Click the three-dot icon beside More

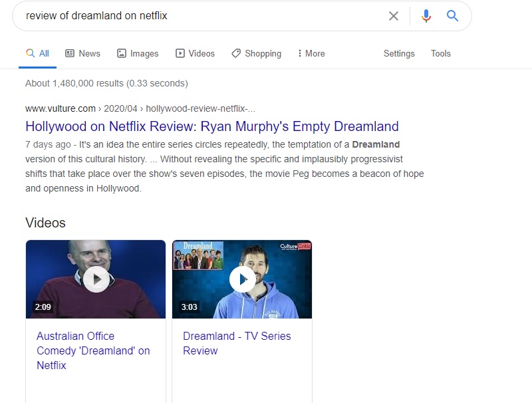pos(299,53)
